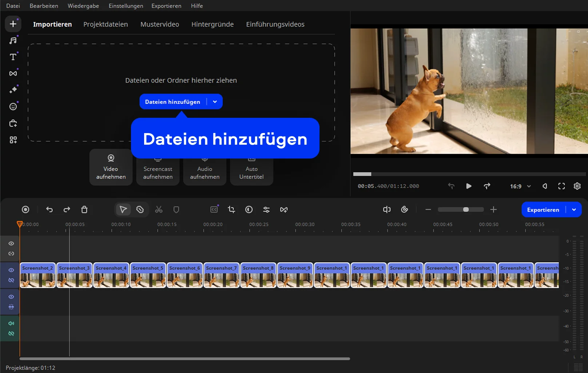Viewport: 588px width, 373px height.
Task: Click the timeline zoom slider handle
Action: click(466, 209)
